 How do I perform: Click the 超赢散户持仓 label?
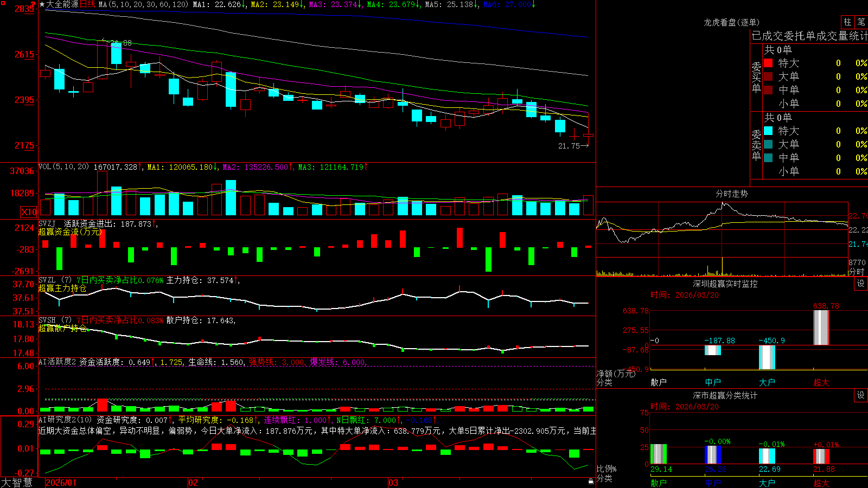[62, 328]
